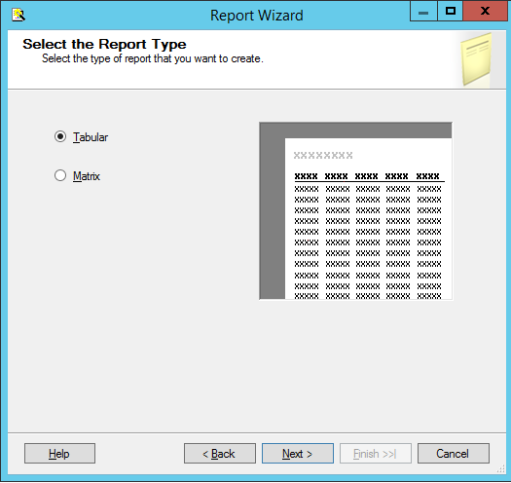Click the yellow notepad wizard icon
Image resolution: width=511 pixels, height=483 pixels.
point(476,59)
